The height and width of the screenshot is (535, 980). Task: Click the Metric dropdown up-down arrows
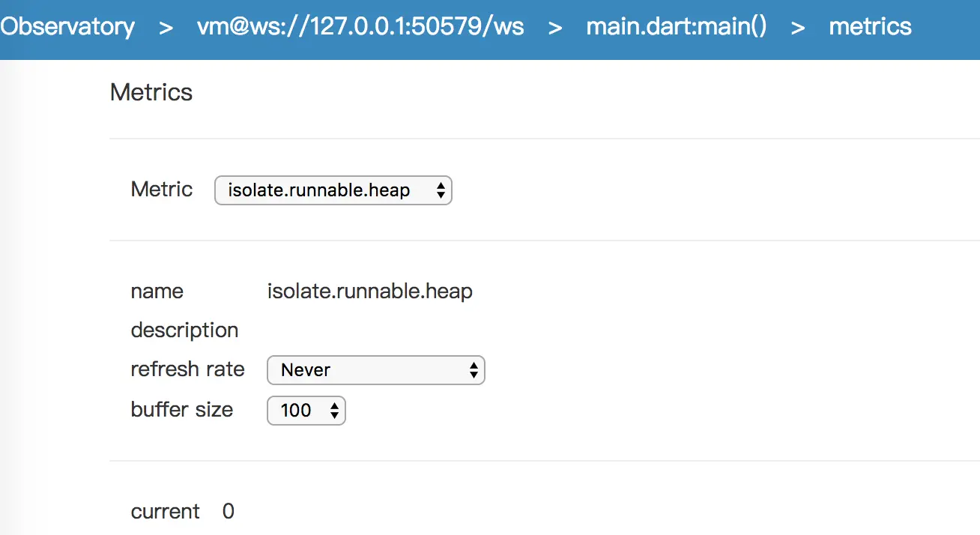[441, 190]
